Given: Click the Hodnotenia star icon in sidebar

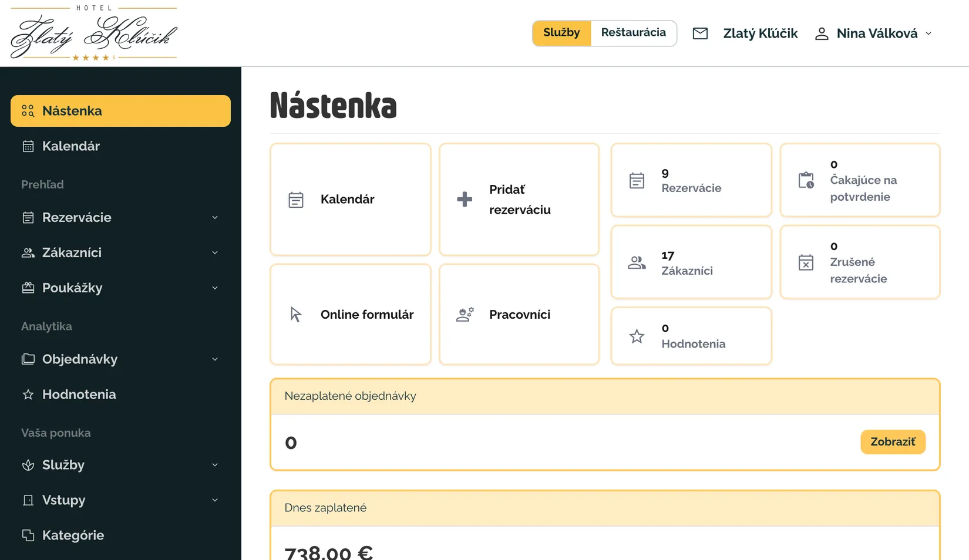Looking at the screenshot, I should tap(28, 394).
